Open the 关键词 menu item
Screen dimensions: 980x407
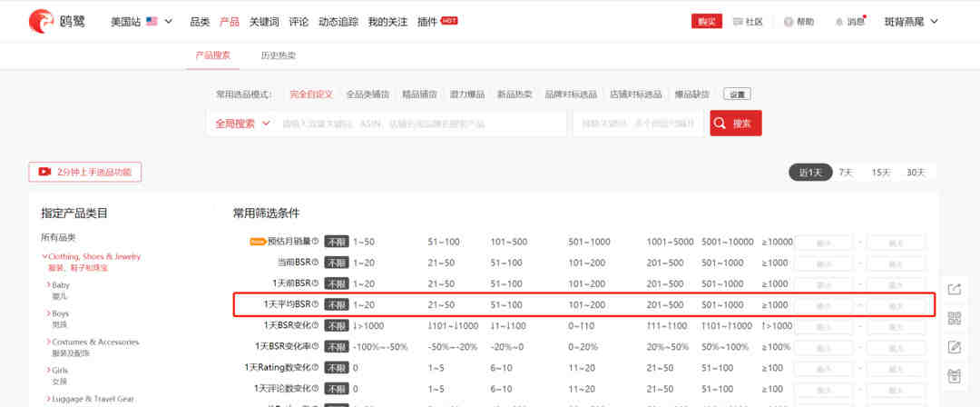click(264, 21)
